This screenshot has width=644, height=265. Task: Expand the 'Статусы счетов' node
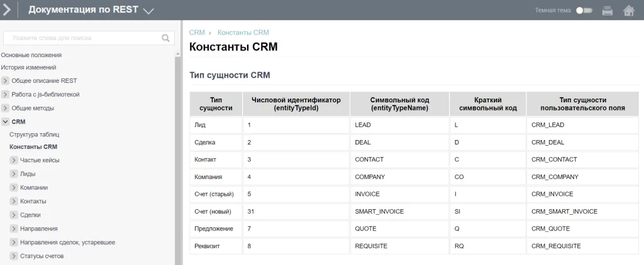point(14,256)
